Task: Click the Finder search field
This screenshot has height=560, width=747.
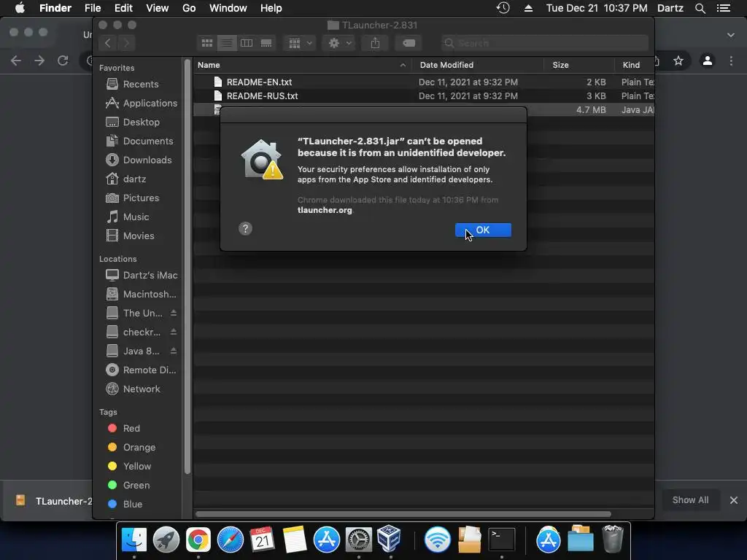Action: [x=544, y=43]
